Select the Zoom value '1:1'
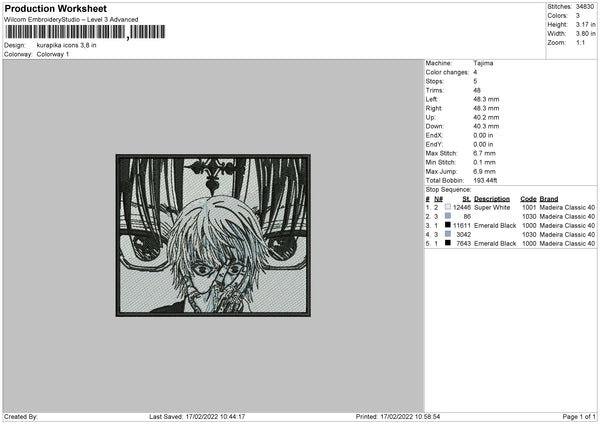The image size is (600, 424). tap(580, 42)
